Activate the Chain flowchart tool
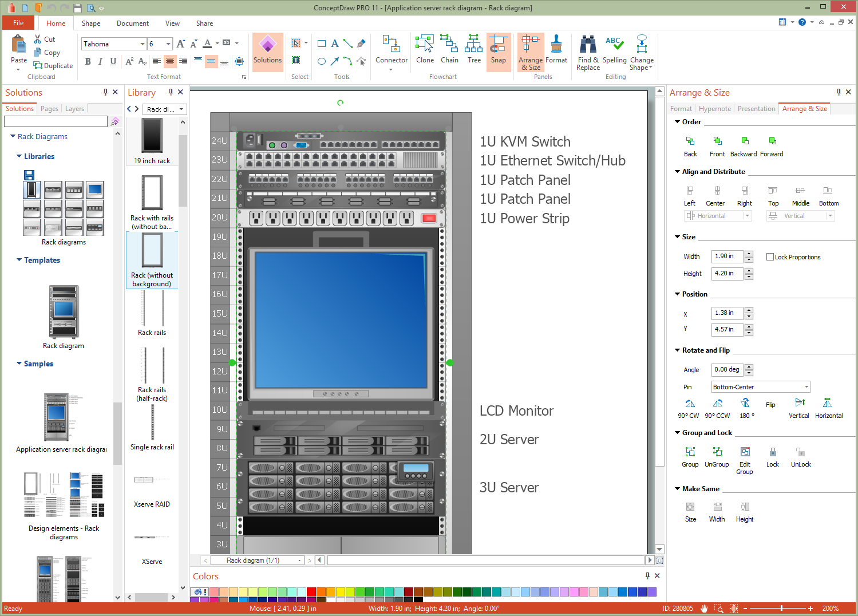This screenshot has height=616, width=858. (449, 50)
